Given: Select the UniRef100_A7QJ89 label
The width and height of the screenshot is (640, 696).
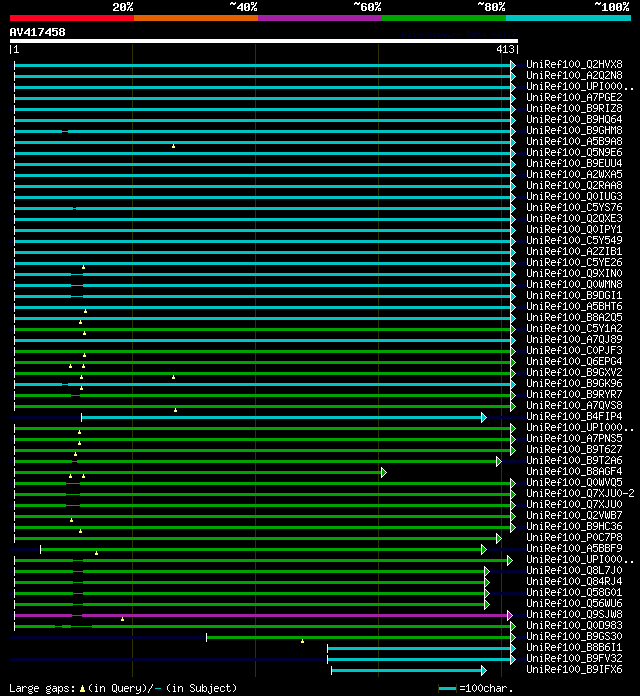Looking at the screenshot, I should (574, 339).
